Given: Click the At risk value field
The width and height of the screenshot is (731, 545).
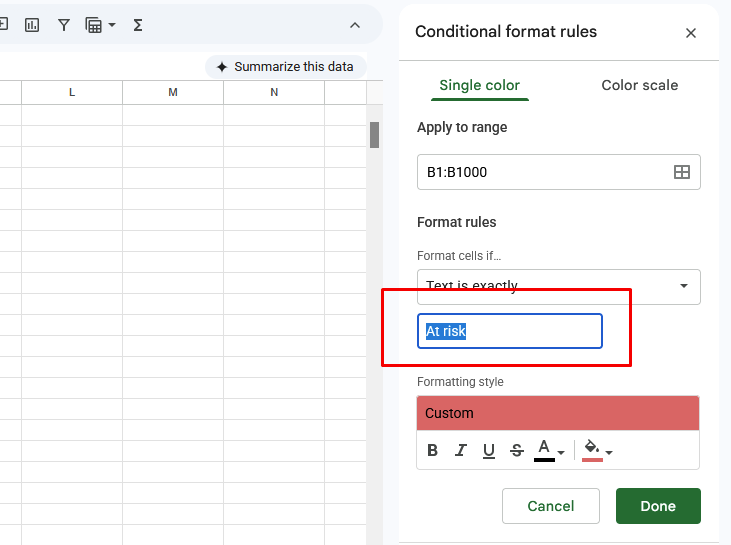Looking at the screenshot, I should coord(510,331).
